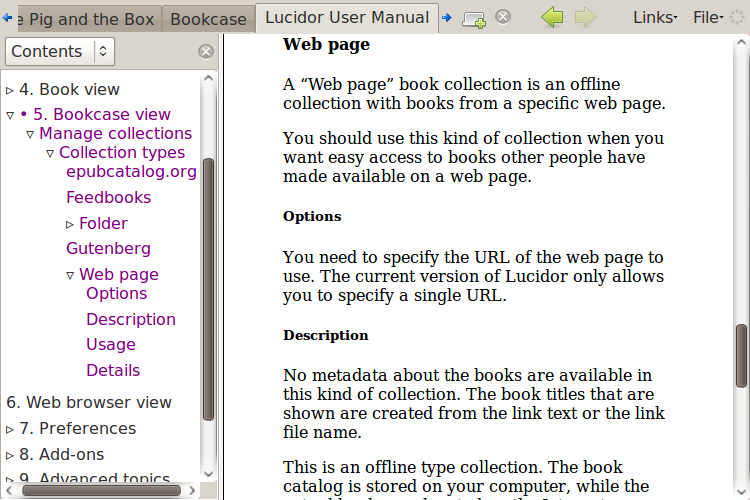750x500 pixels.
Task: Open 6. Web browser view chapter
Action: 89,402
